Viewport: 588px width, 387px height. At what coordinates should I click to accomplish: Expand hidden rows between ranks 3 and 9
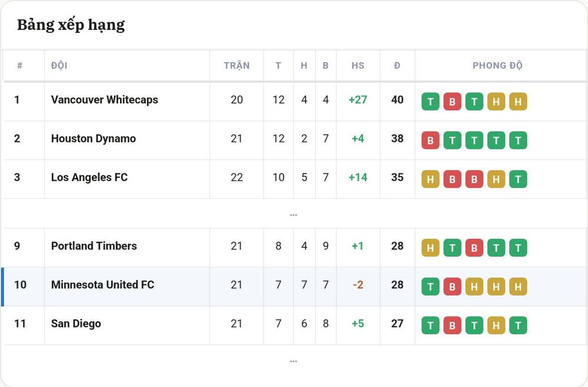(293, 215)
